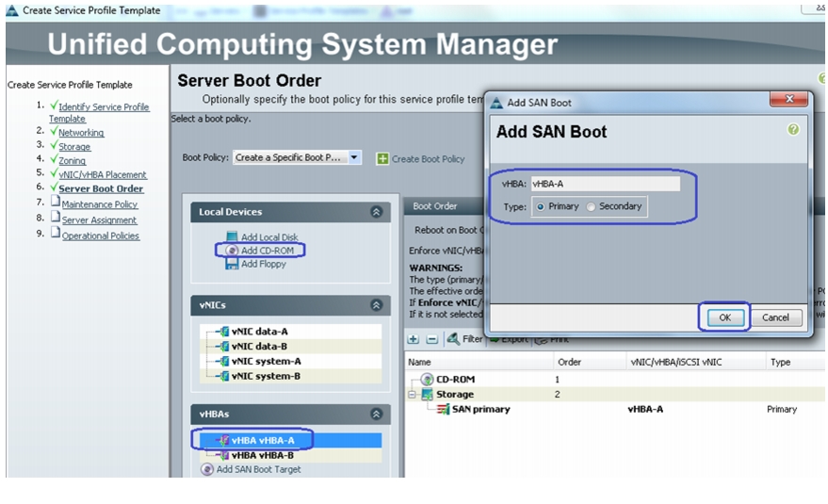Select the Primary type radio button

[x=540, y=206]
